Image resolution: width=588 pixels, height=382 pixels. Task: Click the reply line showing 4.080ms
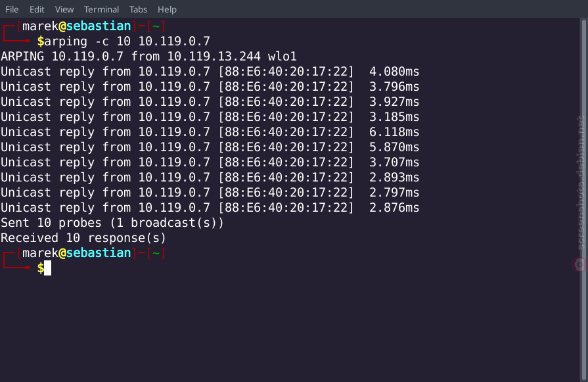(210, 72)
